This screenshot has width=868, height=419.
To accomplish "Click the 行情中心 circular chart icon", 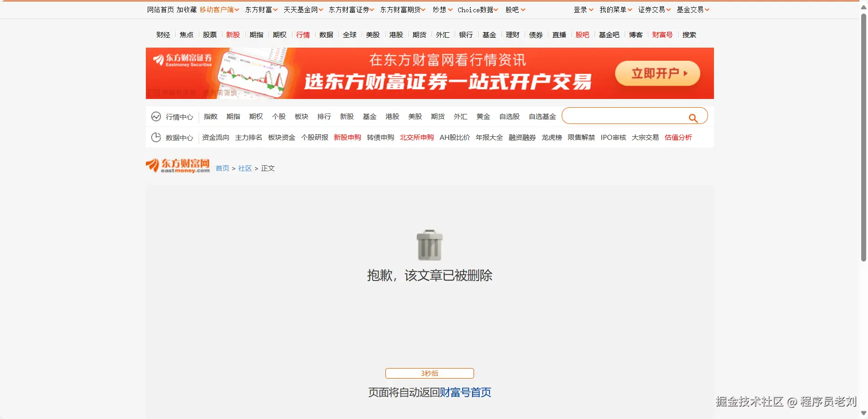I will pos(156,116).
